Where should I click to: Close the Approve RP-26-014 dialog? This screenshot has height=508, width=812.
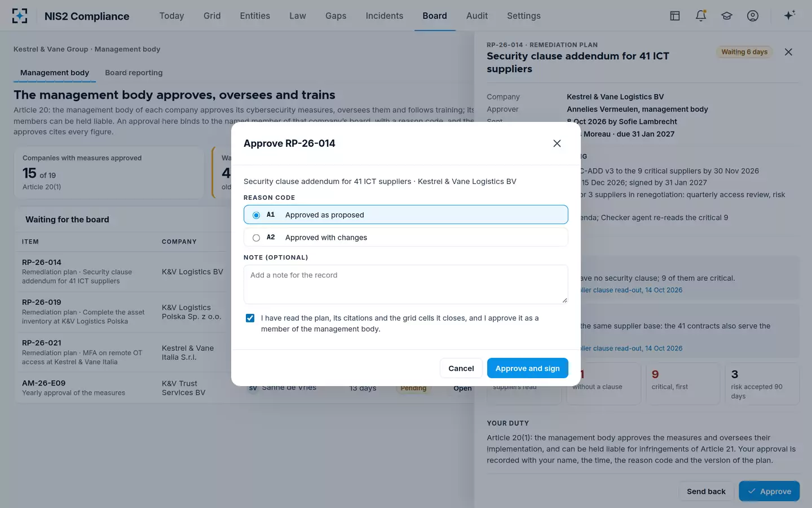pyautogui.click(x=557, y=143)
